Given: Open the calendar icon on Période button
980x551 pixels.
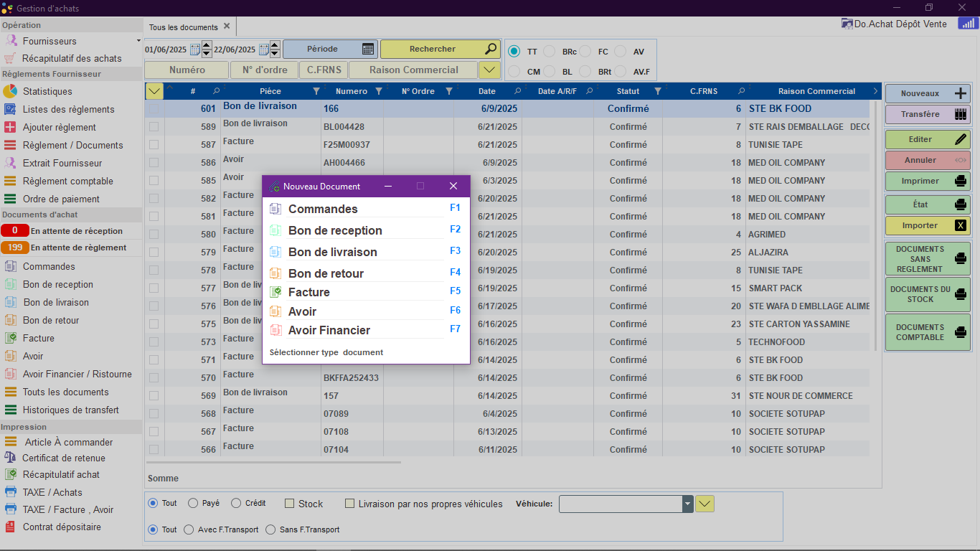Looking at the screenshot, I should pyautogui.click(x=368, y=50).
